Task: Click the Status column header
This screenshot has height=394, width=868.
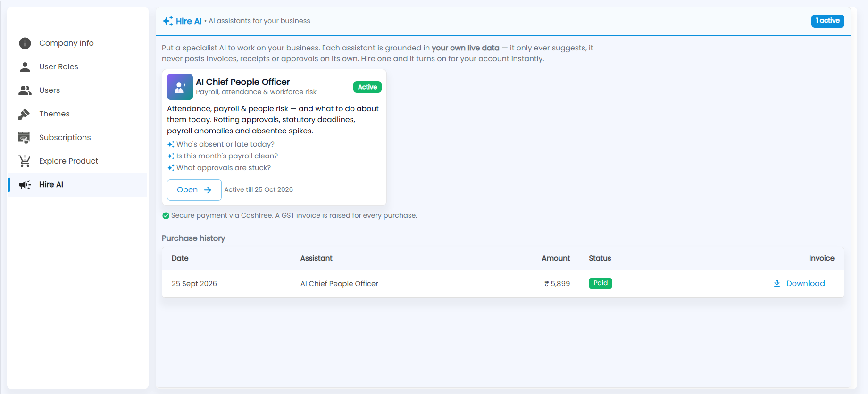Action: pos(600,258)
